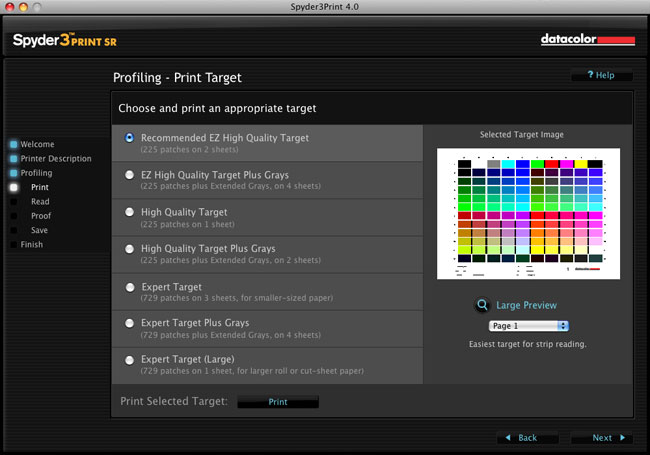Click the selected target image thumbnail
Screen dimensions: 650x455
[x=529, y=214]
